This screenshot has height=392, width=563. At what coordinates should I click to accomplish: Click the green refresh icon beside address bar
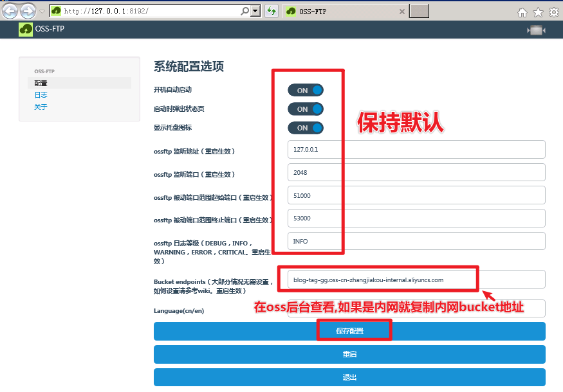click(272, 12)
